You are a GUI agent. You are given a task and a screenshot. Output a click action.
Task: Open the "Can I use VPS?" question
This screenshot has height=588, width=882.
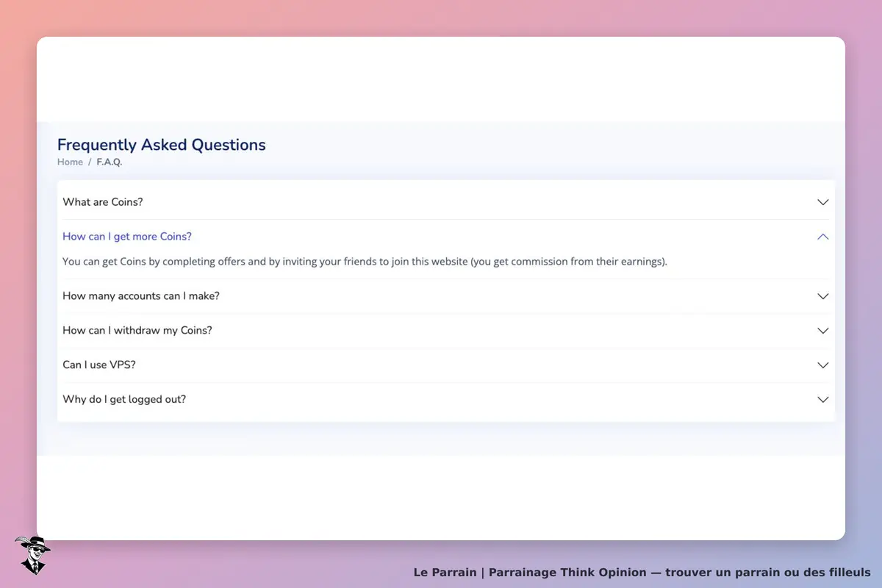coord(99,365)
